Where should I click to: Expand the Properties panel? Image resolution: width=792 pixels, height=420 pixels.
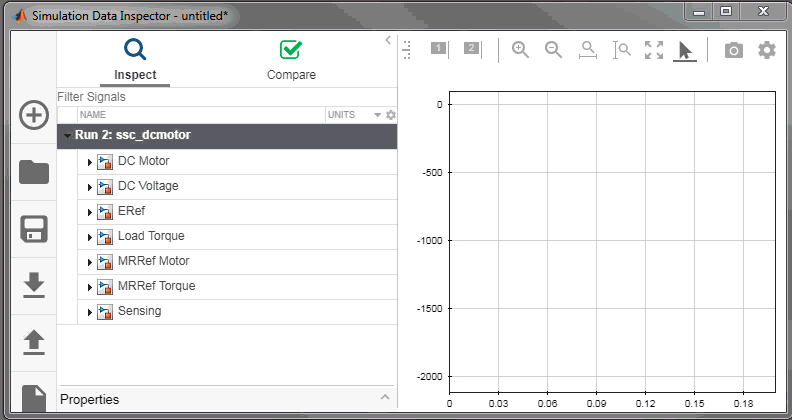click(x=385, y=399)
